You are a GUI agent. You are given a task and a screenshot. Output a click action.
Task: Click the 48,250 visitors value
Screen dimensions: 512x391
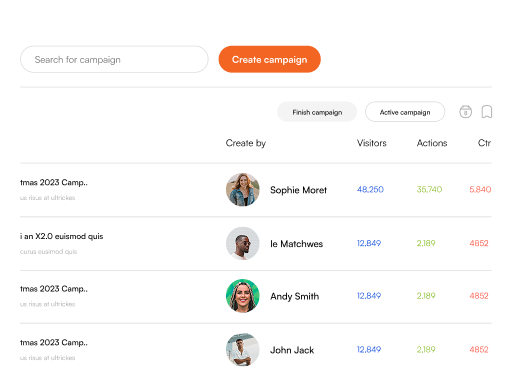coord(370,190)
